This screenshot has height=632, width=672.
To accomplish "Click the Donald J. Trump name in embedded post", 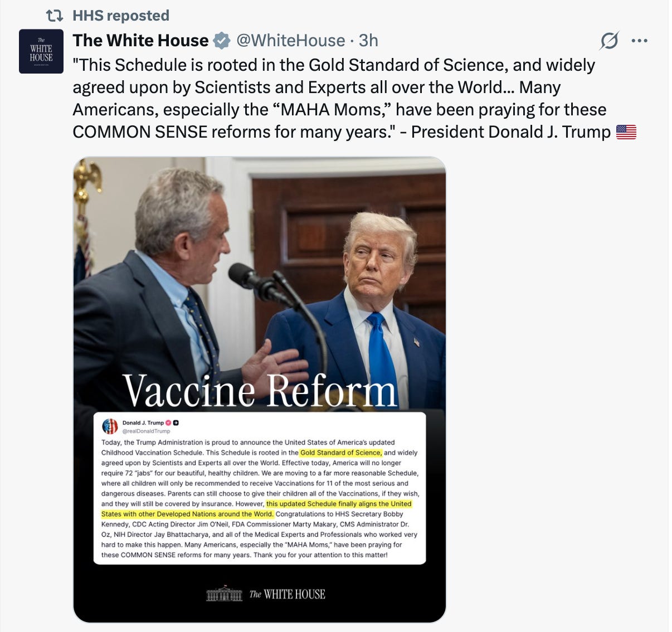I will coord(143,422).
